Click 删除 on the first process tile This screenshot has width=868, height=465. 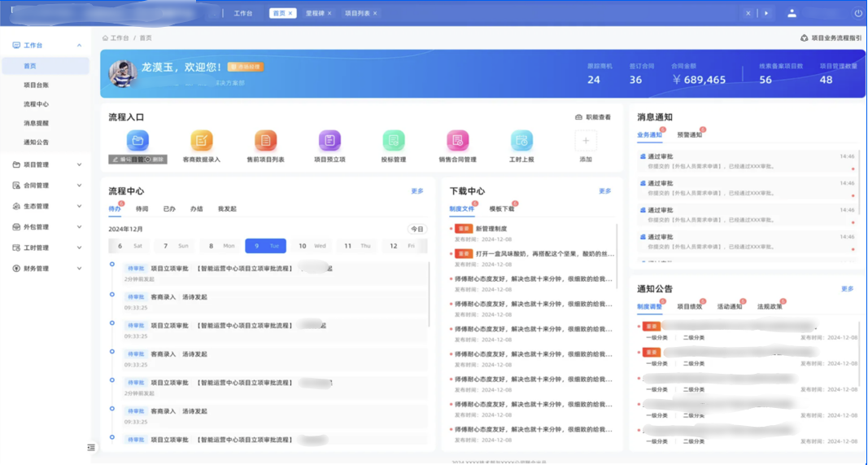click(x=155, y=160)
